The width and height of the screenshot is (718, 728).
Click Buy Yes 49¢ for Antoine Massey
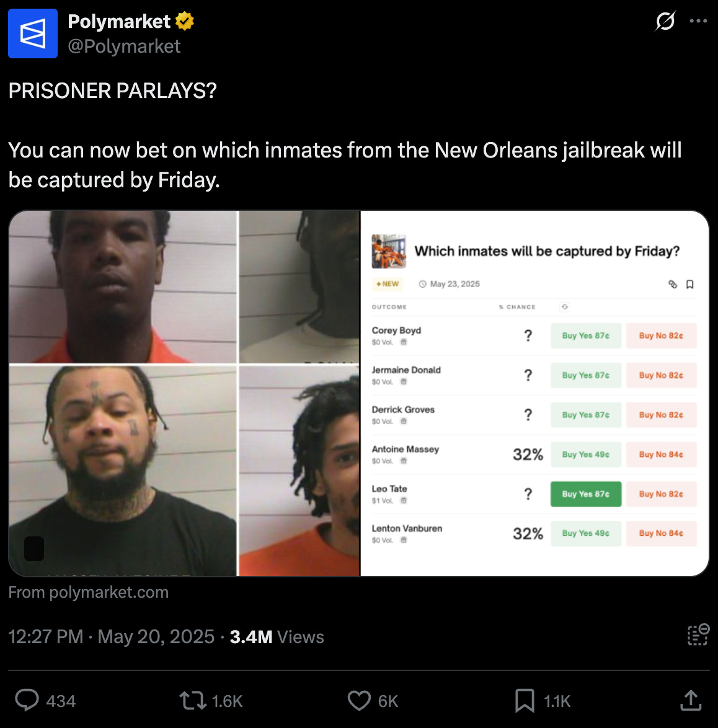[x=586, y=455]
